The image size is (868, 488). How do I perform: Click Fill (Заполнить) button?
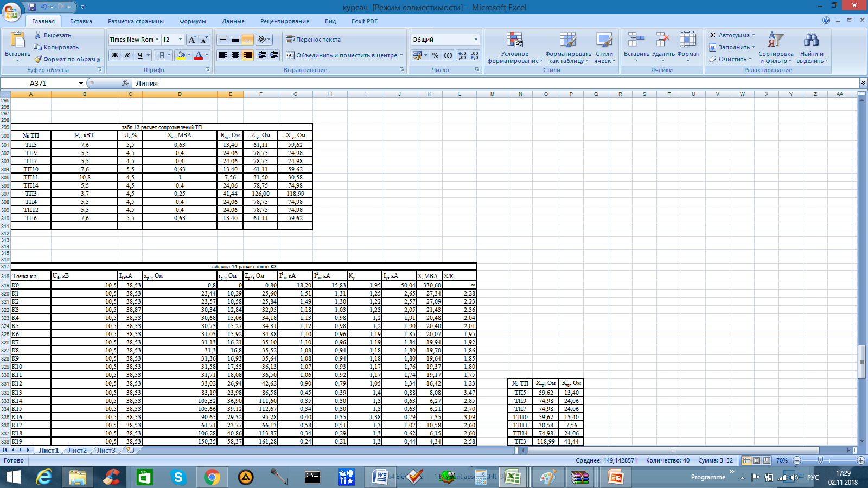click(x=731, y=47)
